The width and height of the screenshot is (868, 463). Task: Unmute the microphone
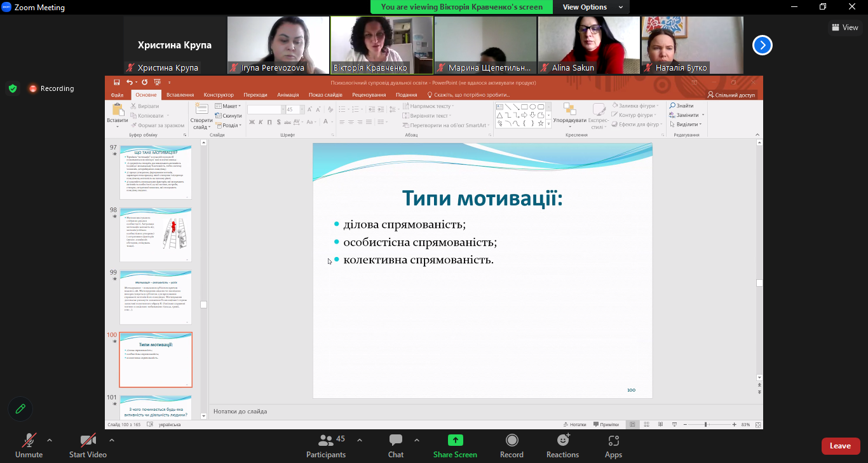(x=29, y=445)
